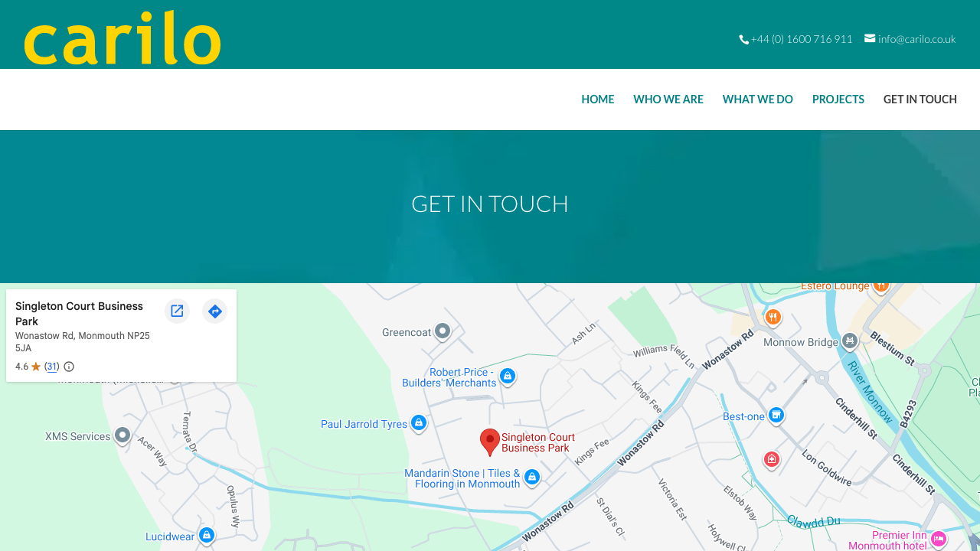The image size is (980, 551).
Task: Get directions to Singleton Court icon
Action: (x=214, y=311)
